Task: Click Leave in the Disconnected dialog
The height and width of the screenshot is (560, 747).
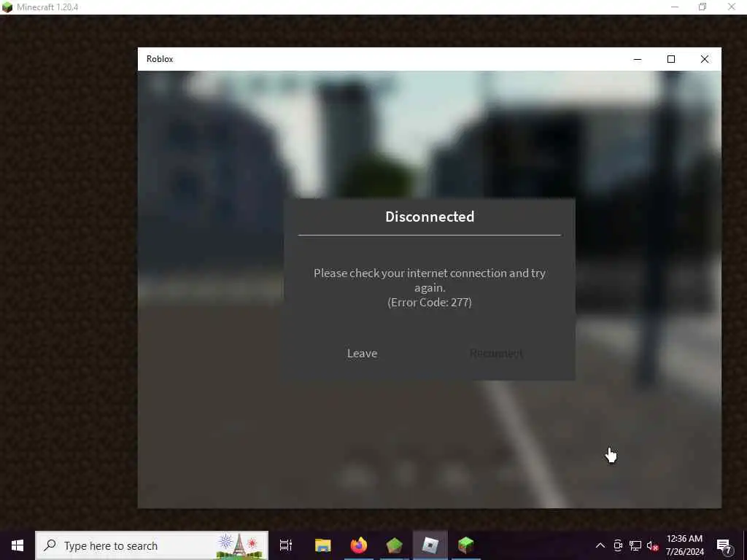Action: pos(362,354)
